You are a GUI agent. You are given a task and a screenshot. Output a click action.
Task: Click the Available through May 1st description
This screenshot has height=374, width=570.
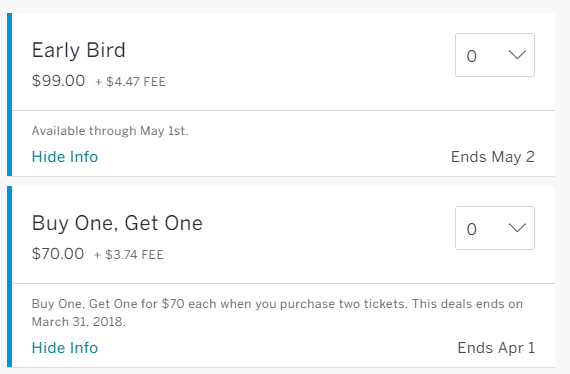click(x=110, y=131)
